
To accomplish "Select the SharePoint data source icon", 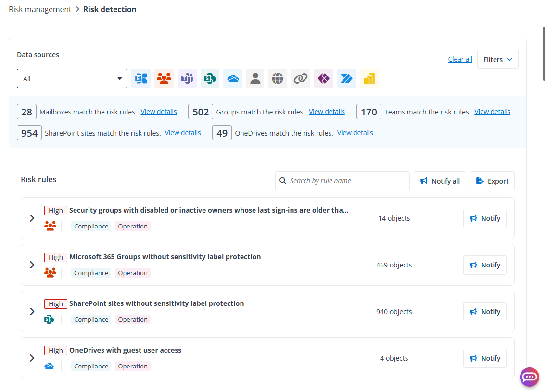I will [x=210, y=78].
